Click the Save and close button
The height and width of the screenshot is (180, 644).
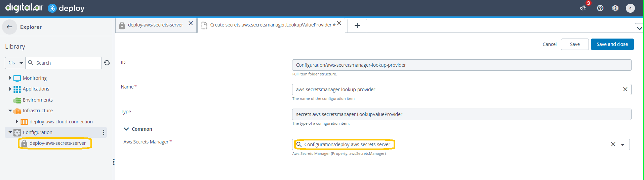[612, 44]
